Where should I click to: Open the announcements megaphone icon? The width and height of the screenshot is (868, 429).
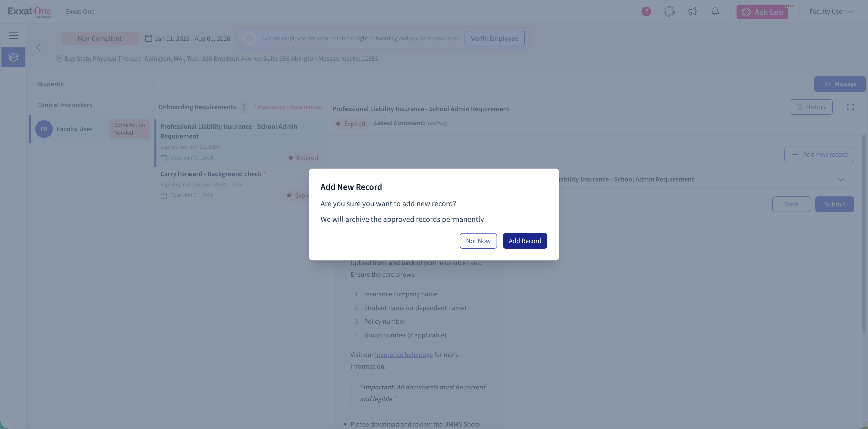[693, 11]
